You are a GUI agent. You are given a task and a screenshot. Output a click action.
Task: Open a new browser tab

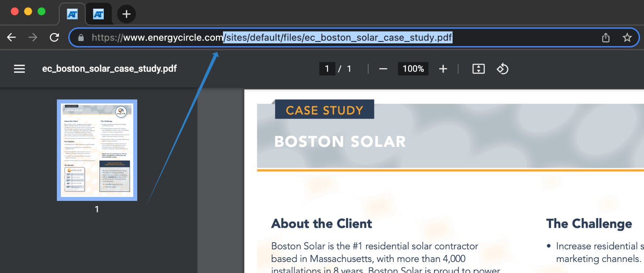tap(126, 14)
